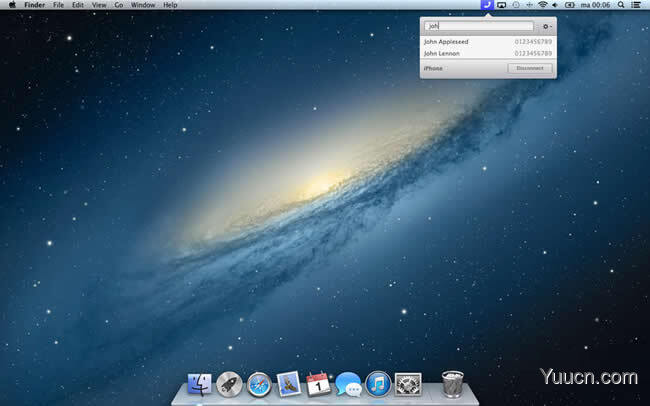Open the Go menu
The image size is (650, 406).
point(119,5)
